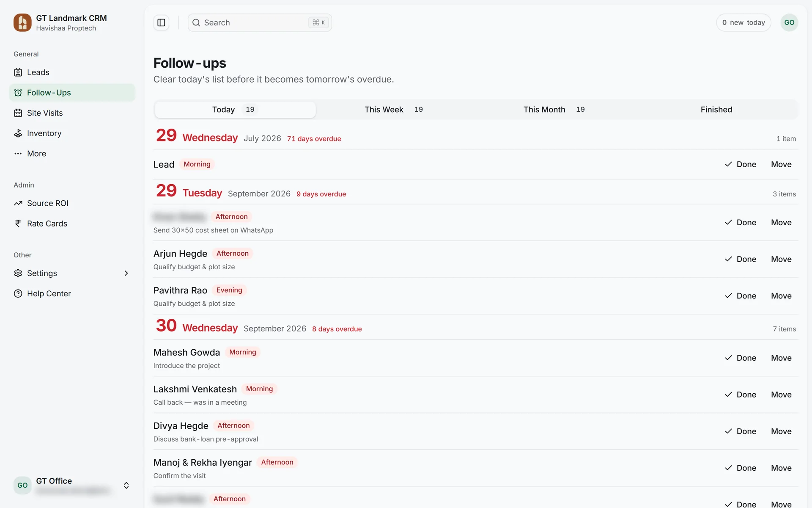This screenshot has width=812, height=508.
Task: Mark Arjun Hegde follow-up as done
Action: click(741, 259)
